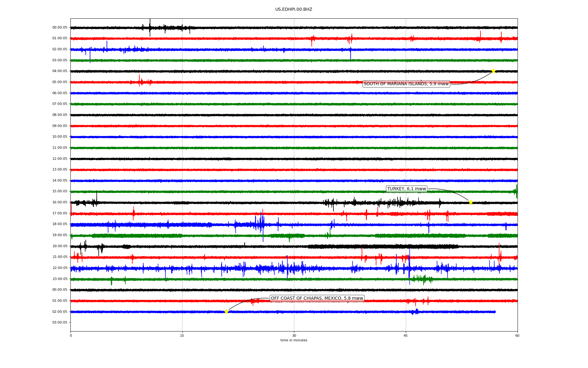Viewport: 588px width, 368px height.
Task: Pick the 11:00:05 trace label
Action: coord(60,148)
